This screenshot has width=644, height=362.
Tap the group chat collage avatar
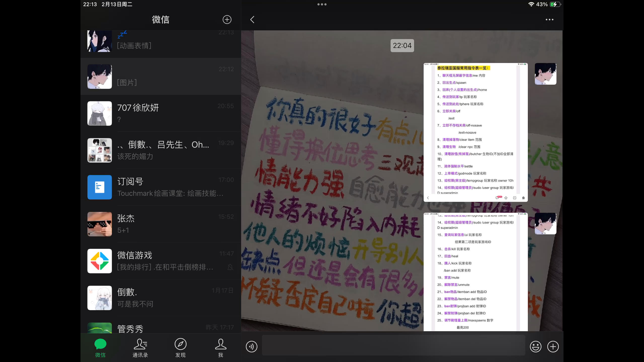coord(100,150)
